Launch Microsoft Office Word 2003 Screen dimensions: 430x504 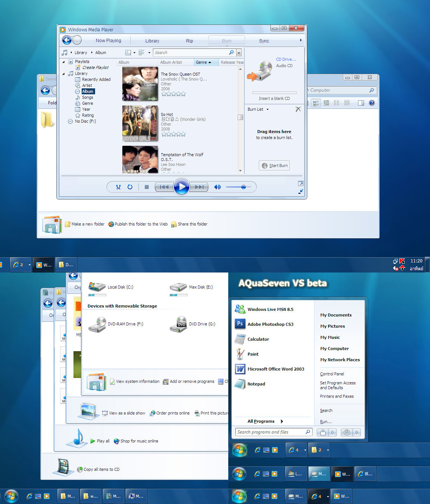tap(269, 369)
